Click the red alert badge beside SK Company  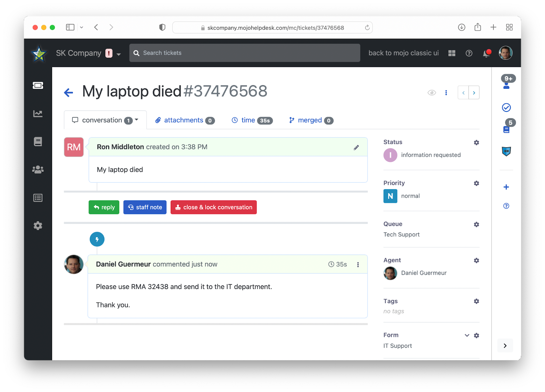(109, 53)
